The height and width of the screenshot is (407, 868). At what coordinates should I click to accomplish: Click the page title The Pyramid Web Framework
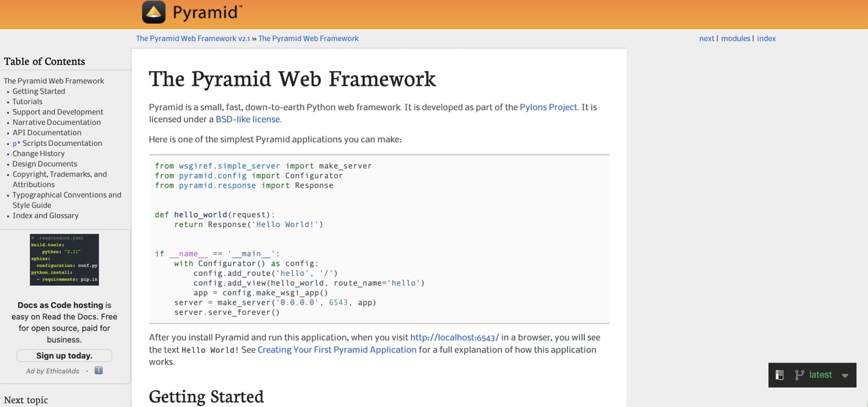click(x=292, y=79)
